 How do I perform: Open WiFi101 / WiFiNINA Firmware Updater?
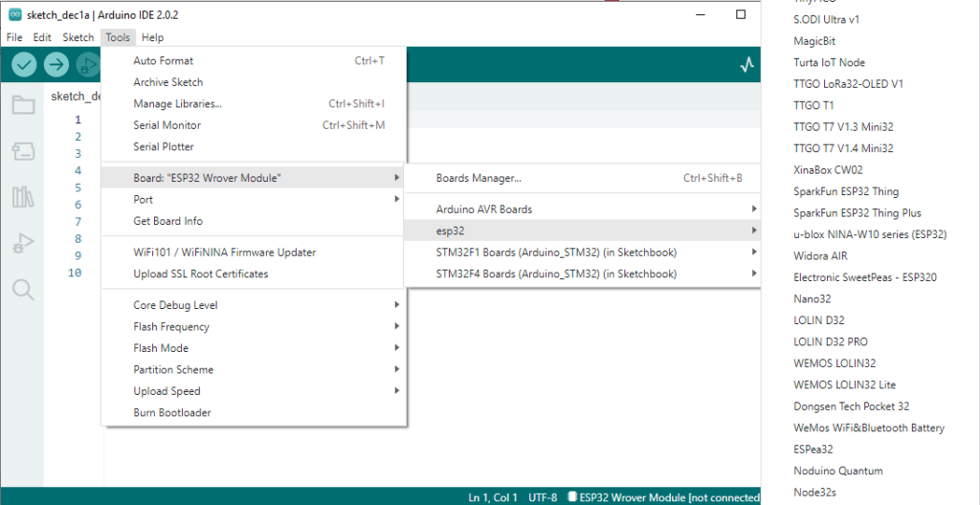(x=255, y=252)
